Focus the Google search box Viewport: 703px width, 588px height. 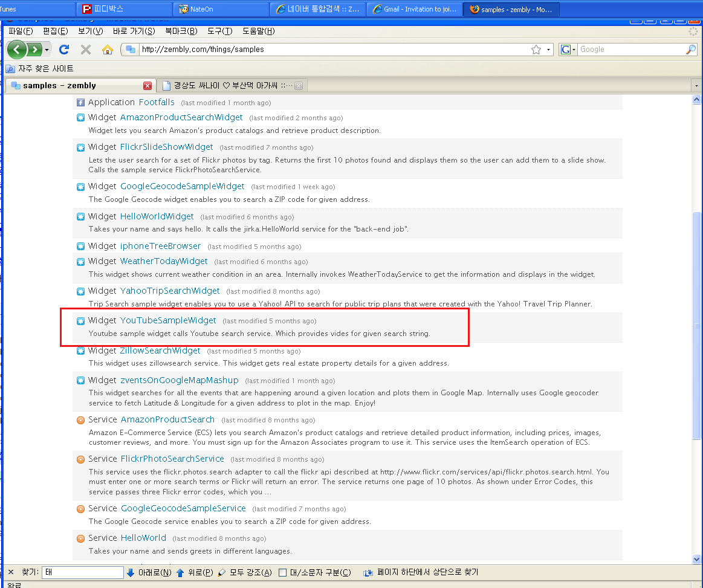[631, 50]
